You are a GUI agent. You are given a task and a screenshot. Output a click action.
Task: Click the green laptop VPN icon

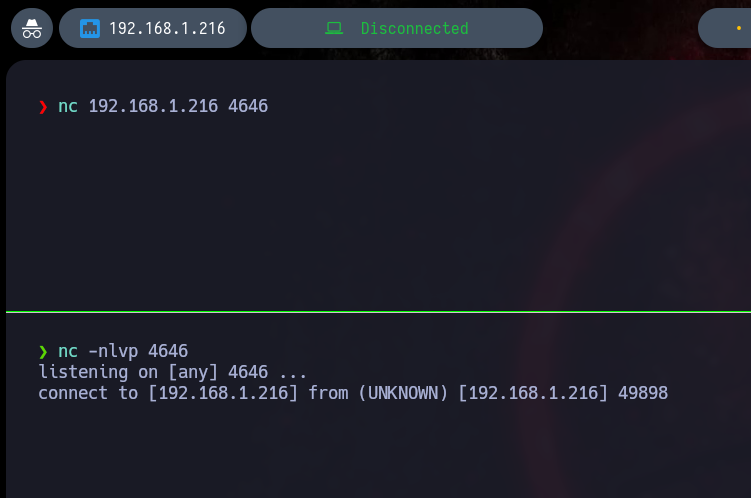334,29
